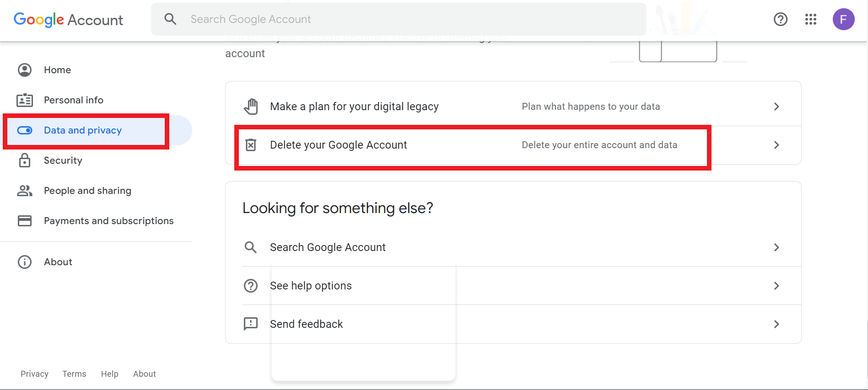Open Personal info section
Screen dimensions: 868x390
coord(74,100)
